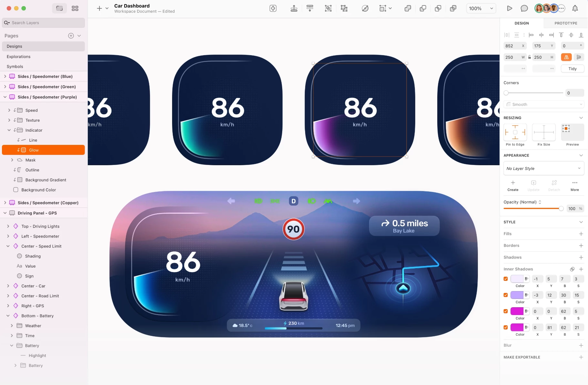Click the lock aspect ratio icon

click(530, 57)
